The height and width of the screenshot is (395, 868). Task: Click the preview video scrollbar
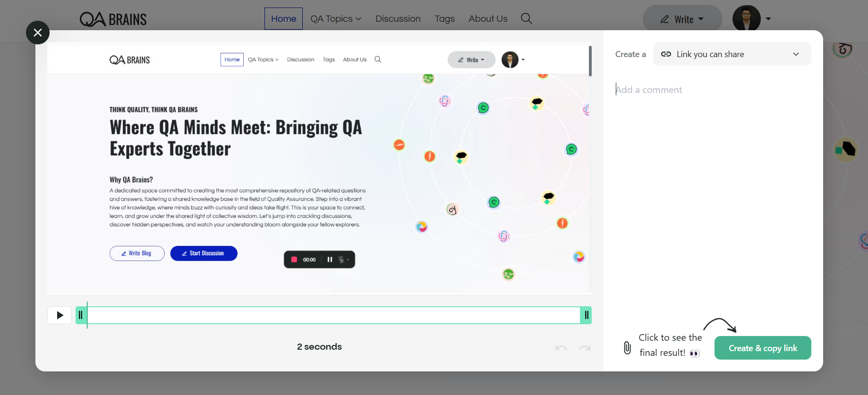[x=590, y=61]
